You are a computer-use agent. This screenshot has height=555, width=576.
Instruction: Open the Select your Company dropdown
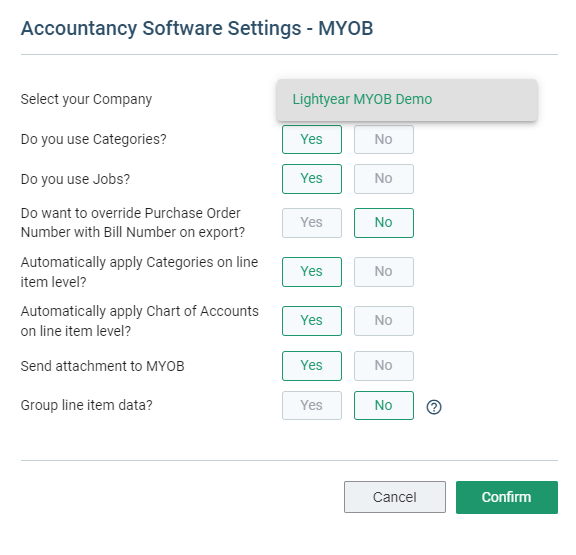(x=407, y=100)
